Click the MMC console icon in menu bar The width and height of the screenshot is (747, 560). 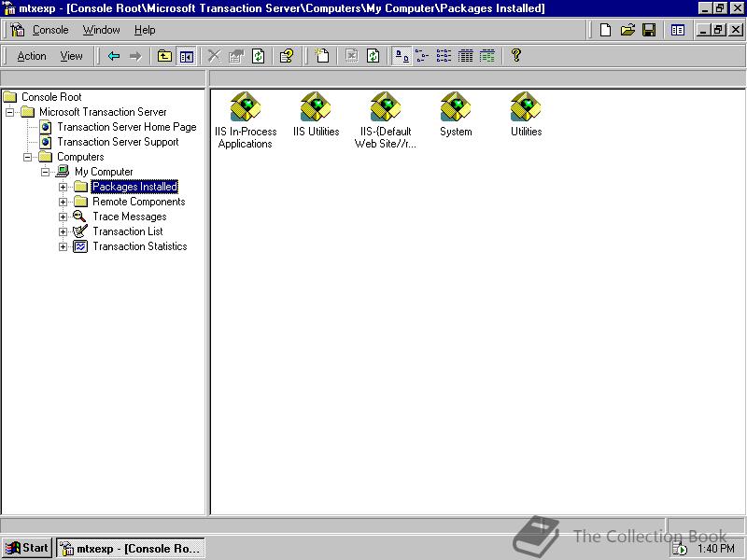[x=18, y=30]
